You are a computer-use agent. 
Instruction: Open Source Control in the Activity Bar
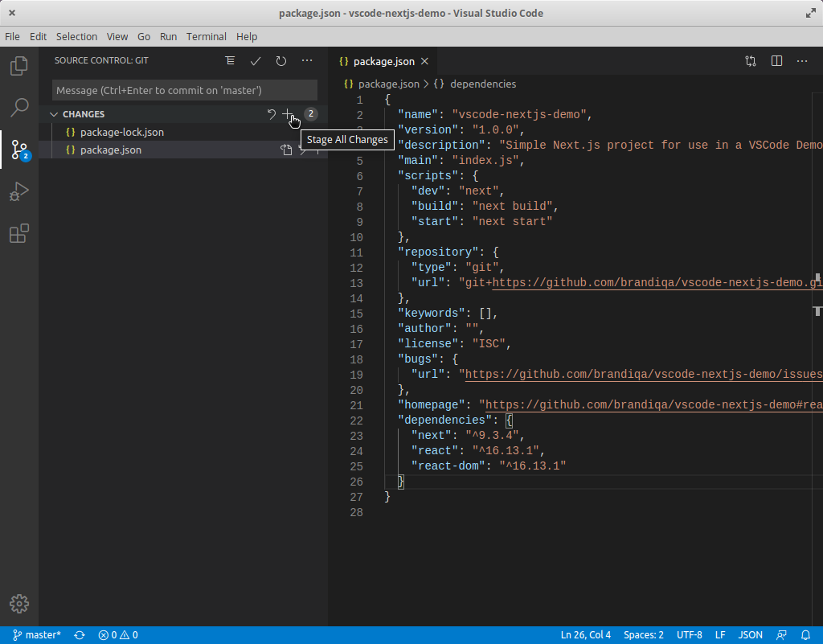click(x=18, y=150)
